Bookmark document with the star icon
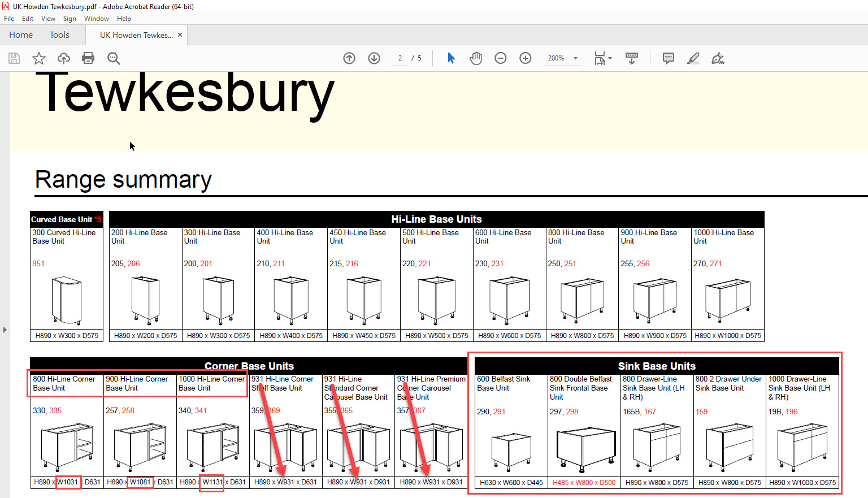Viewport: 868px width, 498px height. tap(39, 58)
